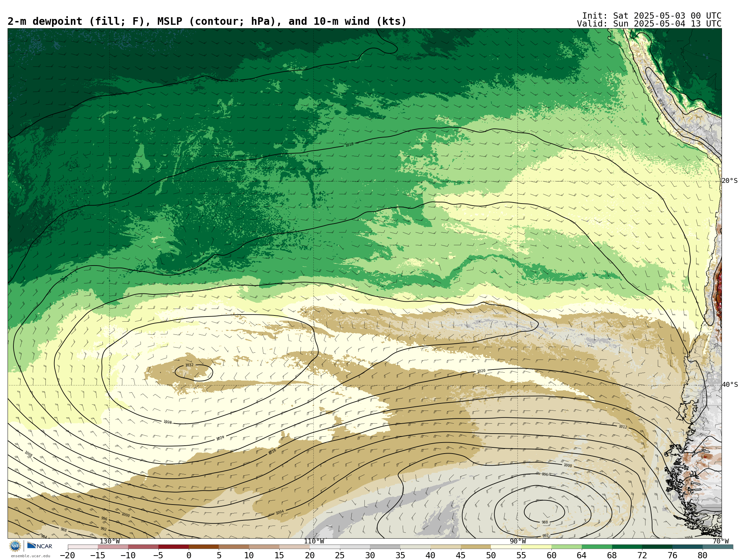The image size is (744, 560).
Task: Click the '1024' isobar contour label
Action: [x=220, y=438]
